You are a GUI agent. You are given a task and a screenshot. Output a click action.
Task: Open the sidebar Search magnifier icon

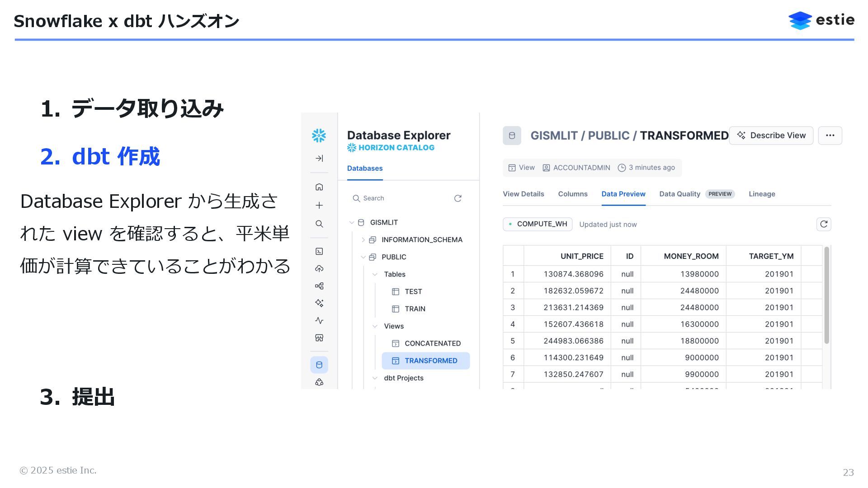[319, 224]
